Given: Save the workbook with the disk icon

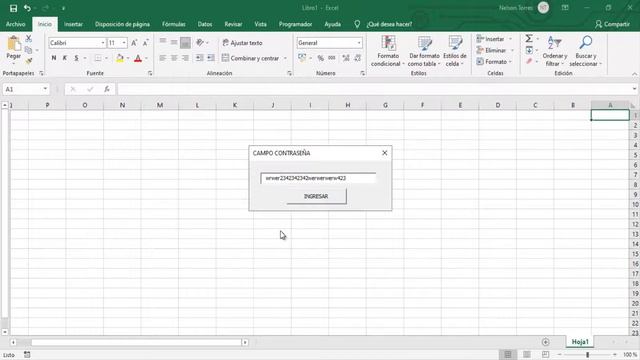Looking at the screenshot, I should [13, 8].
